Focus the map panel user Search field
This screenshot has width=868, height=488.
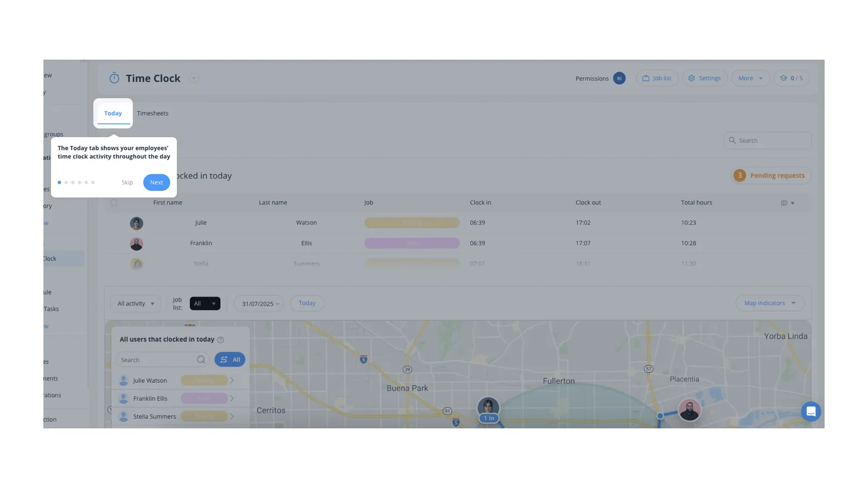click(162, 360)
